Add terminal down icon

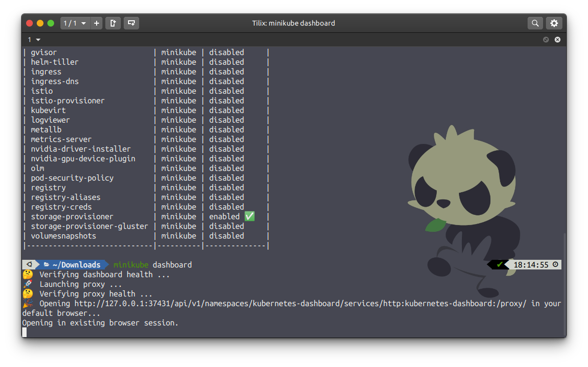pos(131,23)
